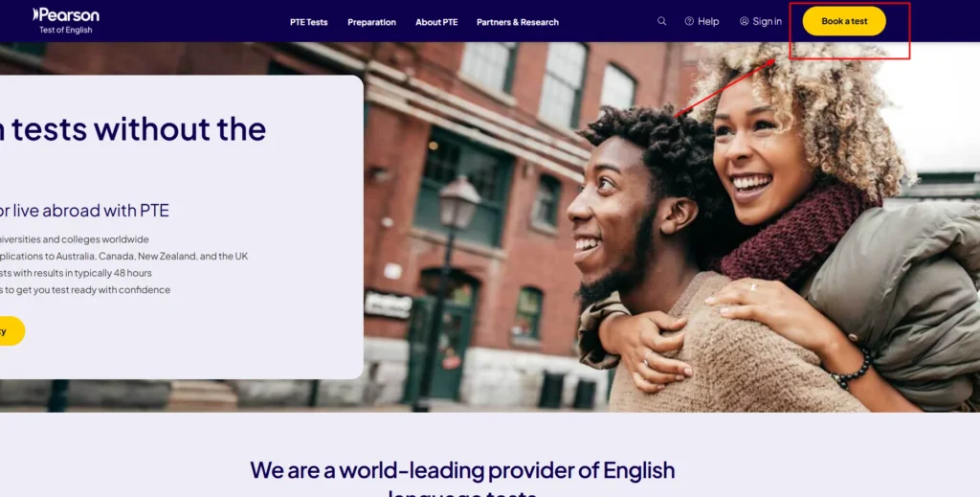This screenshot has height=497, width=980.
Task: Click the 'results in typically 48 hours' line
Action: 76,273
